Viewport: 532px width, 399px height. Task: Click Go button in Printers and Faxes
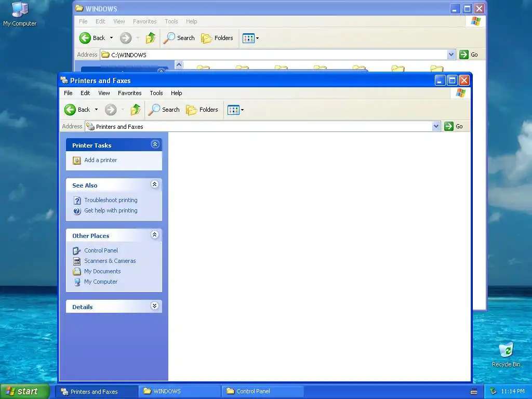(454, 126)
